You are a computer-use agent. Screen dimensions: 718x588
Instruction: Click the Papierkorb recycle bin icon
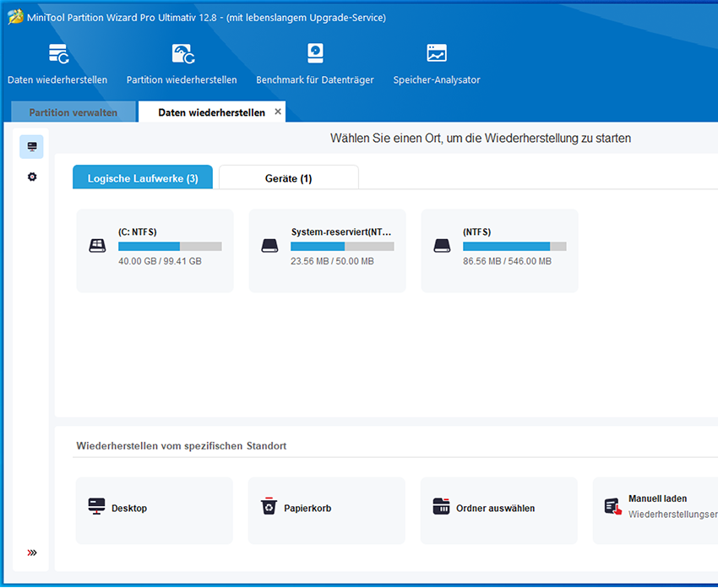tap(269, 507)
